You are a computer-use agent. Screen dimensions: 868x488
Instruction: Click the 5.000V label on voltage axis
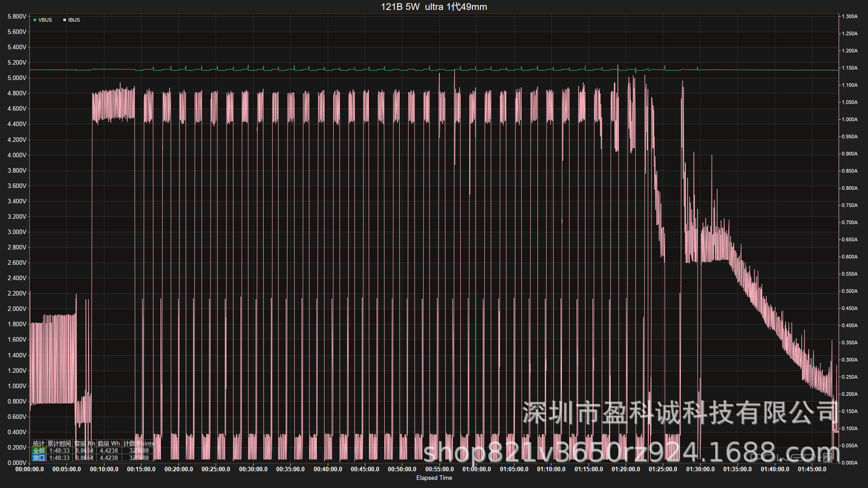[x=17, y=78]
